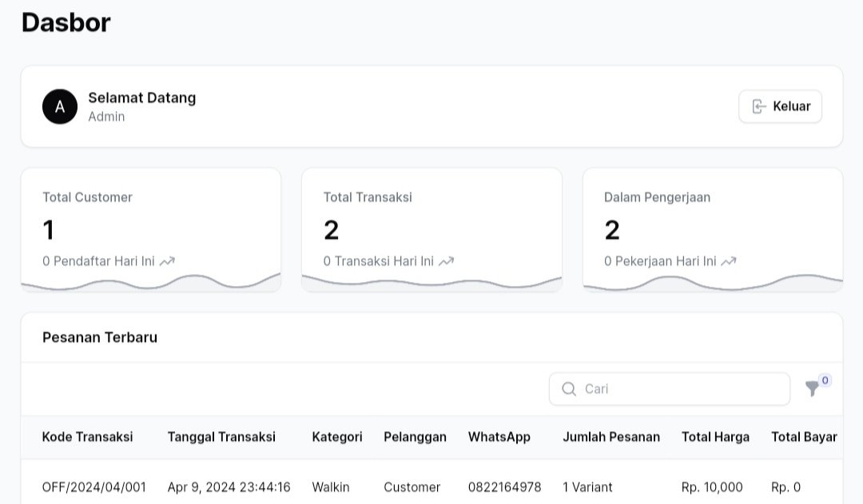Click the Dasbor page title
Viewport: 863px width, 504px height.
click(66, 22)
